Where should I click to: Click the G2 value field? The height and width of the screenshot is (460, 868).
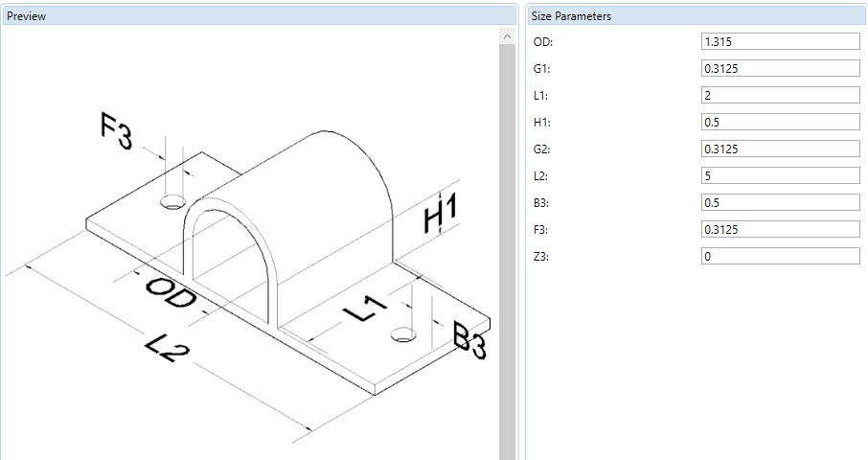(x=780, y=149)
